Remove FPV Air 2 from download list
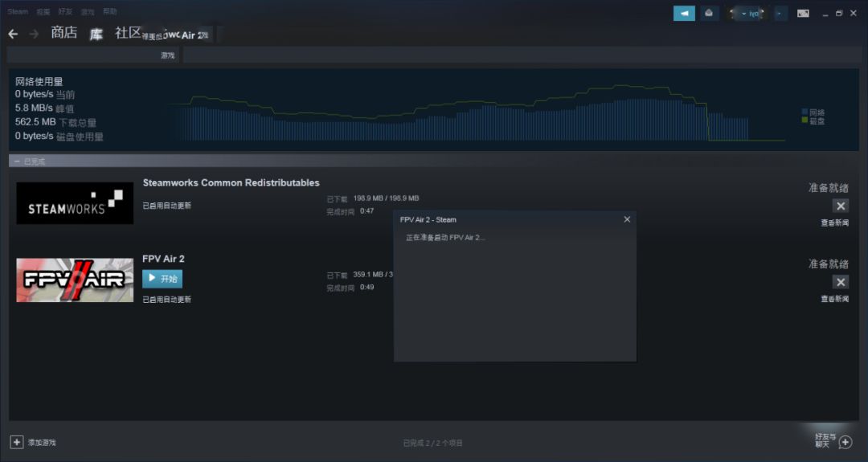Screen dimensions: 868x462 coord(841,282)
